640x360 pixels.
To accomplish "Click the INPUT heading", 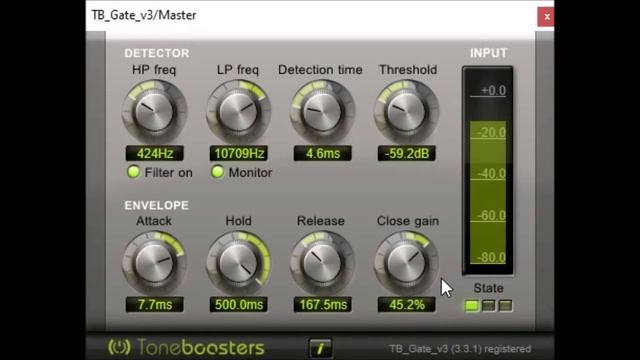I will [x=489, y=53].
